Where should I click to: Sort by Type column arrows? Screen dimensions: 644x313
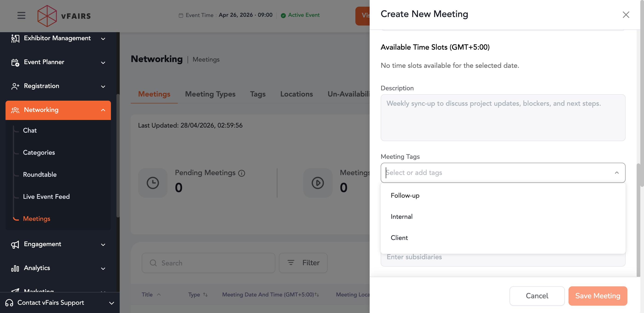[x=205, y=295]
